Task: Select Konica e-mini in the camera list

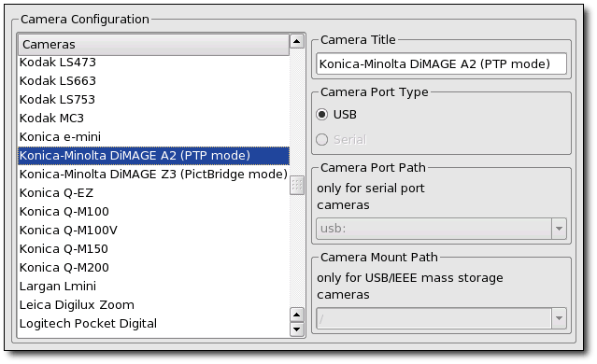Action: [153, 136]
